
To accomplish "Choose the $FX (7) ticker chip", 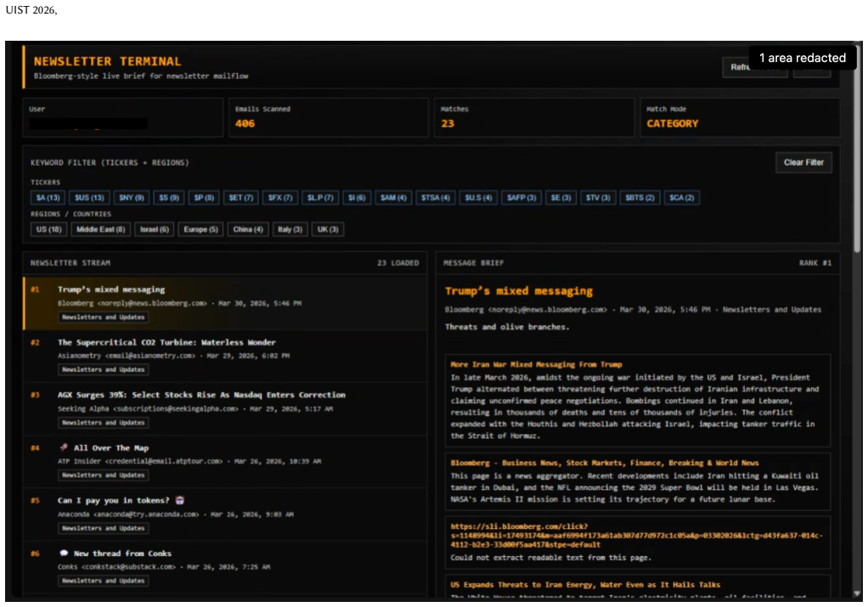I will (280, 198).
